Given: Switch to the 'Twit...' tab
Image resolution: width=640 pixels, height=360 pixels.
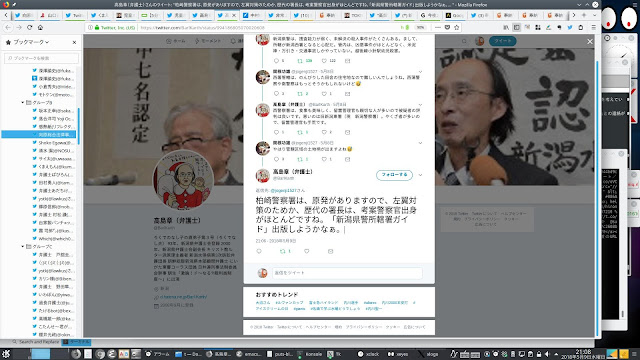Looking at the screenshot, I should coord(74,15).
